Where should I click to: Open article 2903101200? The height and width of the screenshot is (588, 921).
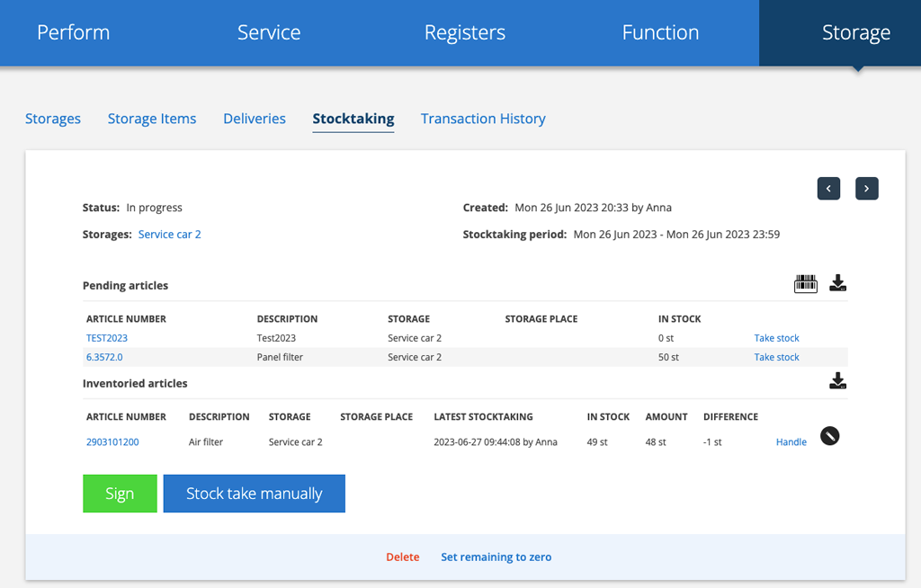(x=112, y=441)
